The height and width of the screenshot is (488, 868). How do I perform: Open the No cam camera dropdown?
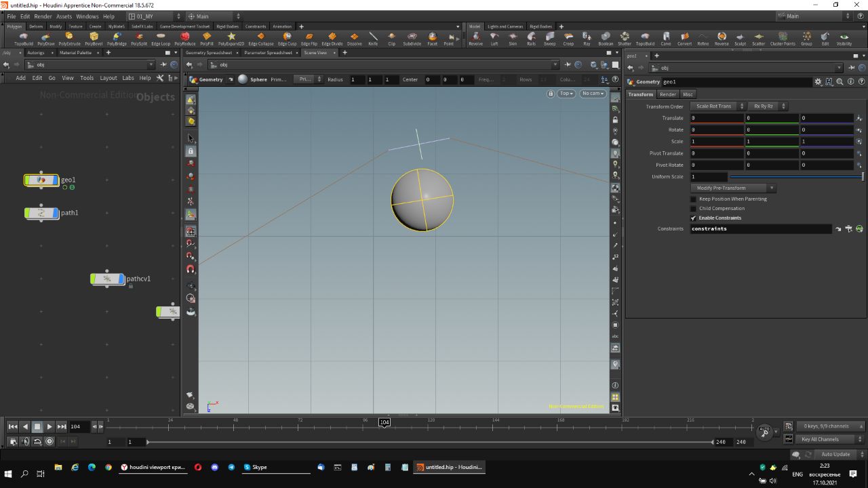(593, 94)
